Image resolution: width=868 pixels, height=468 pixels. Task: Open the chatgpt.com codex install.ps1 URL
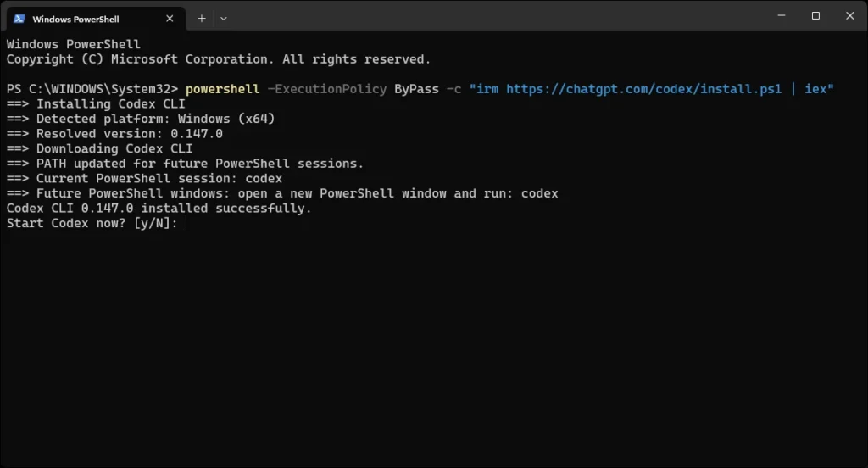tap(644, 89)
